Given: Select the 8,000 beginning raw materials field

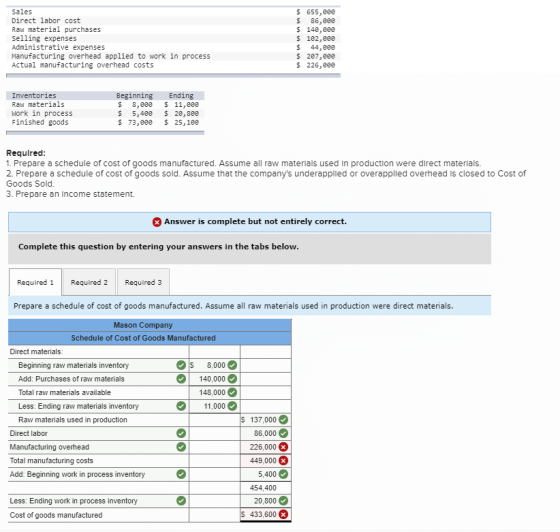Looking at the screenshot, I should pyautogui.click(x=215, y=365).
